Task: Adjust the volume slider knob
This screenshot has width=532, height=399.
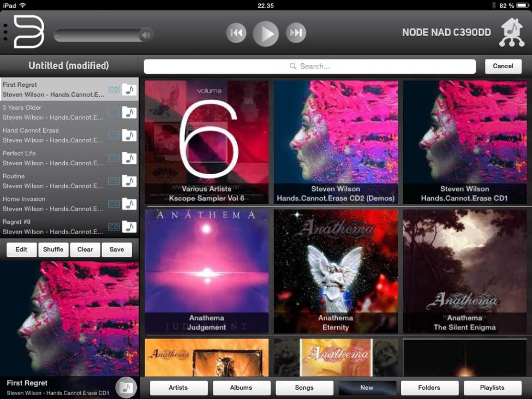Action: pos(146,34)
